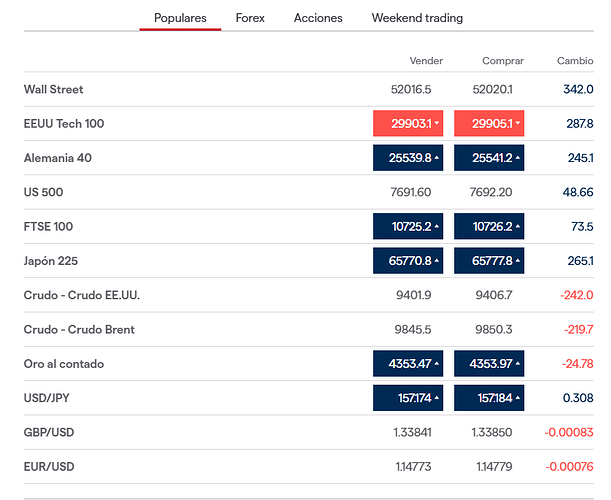611x500 pixels.
Task: Click EUR/USD sell price 1.14773
Action: click(413, 466)
